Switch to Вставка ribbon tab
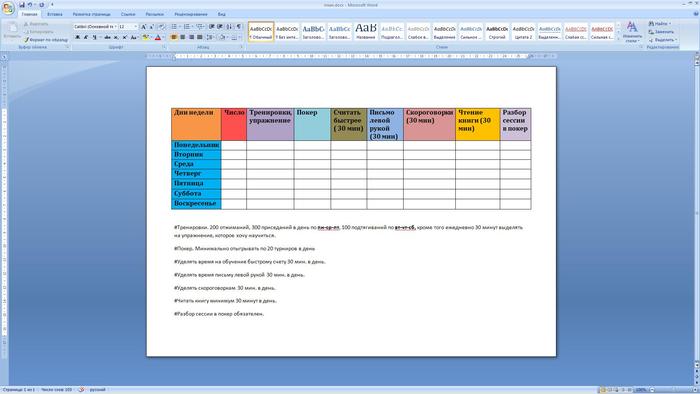This screenshot has width=700, height=394. (x=55, y=14)
